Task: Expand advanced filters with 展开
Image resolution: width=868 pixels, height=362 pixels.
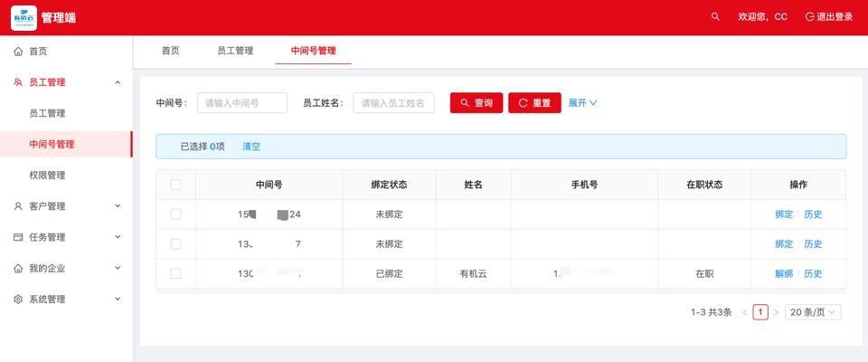Action: (x=582, y=103)
